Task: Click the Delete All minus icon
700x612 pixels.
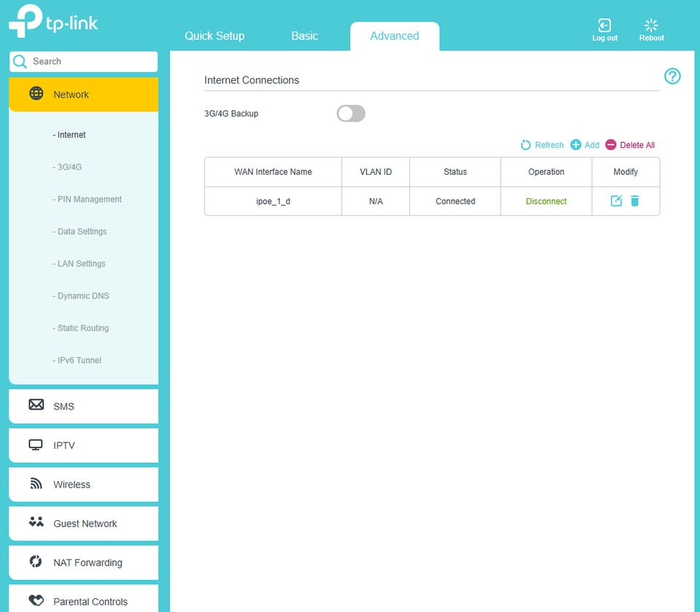Action: [611, 144]
